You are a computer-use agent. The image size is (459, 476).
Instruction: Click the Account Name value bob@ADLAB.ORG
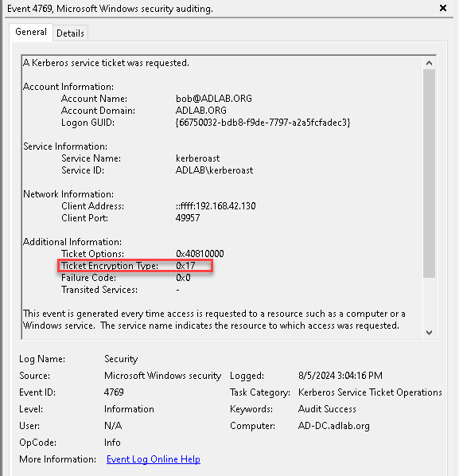pos(214,99)
